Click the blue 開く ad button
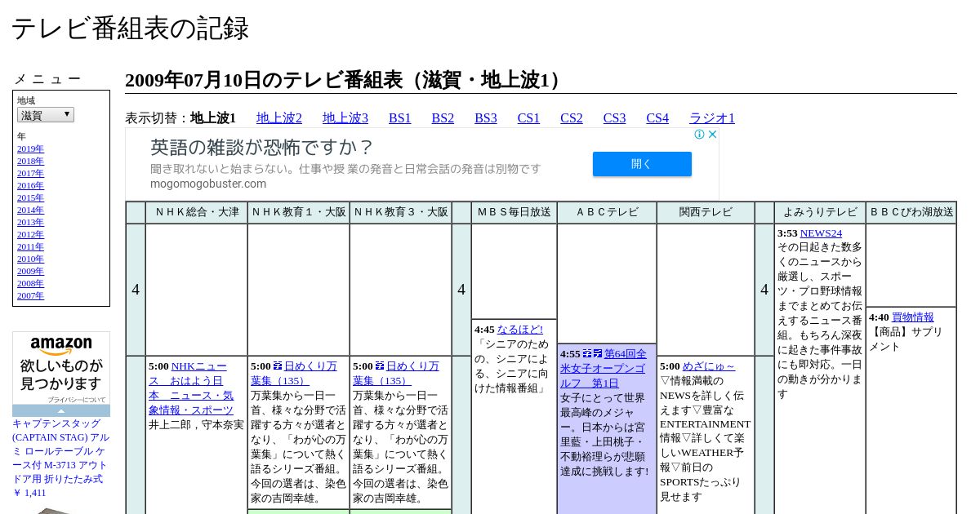Viewport: 980px width, 514px height. coord(642,164)
